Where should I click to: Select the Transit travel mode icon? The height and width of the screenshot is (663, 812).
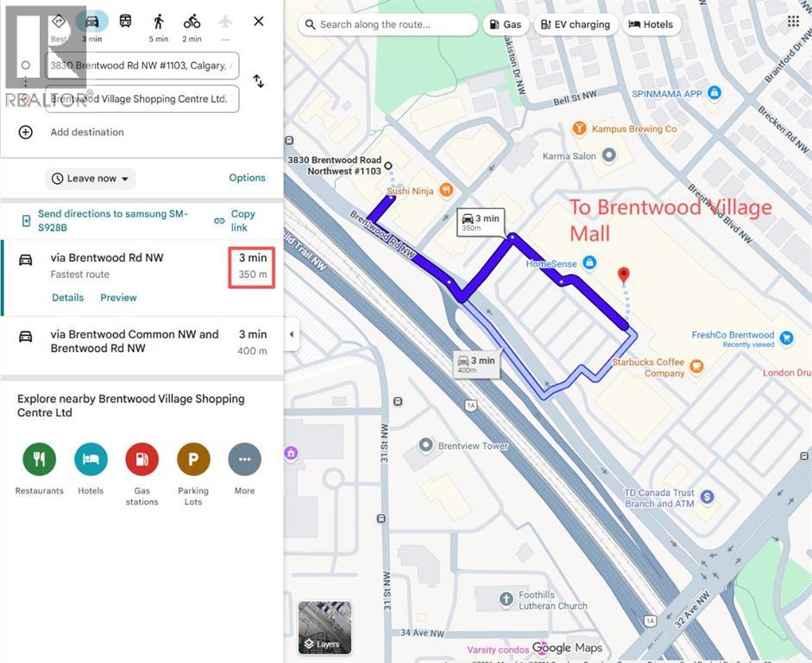(x=125, y=22)
